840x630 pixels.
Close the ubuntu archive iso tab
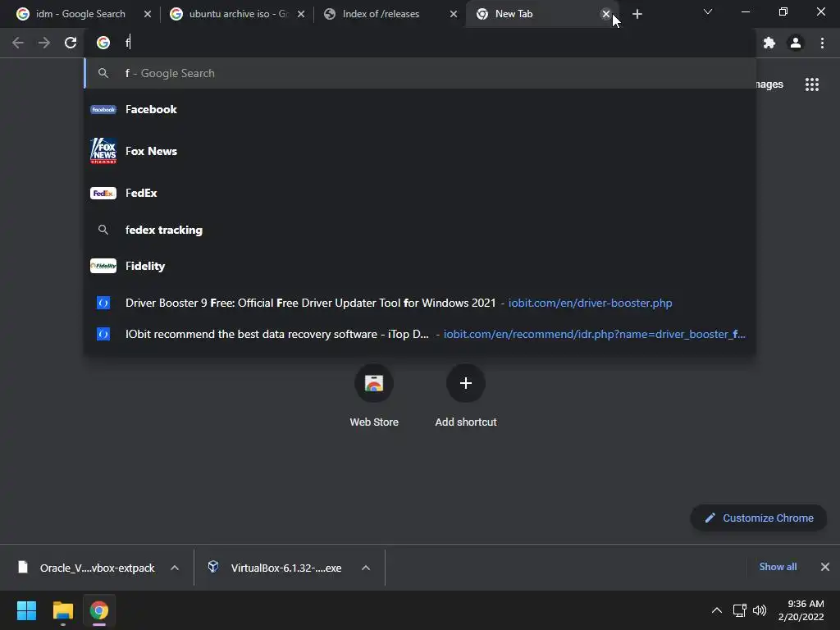tap(301, 14)
